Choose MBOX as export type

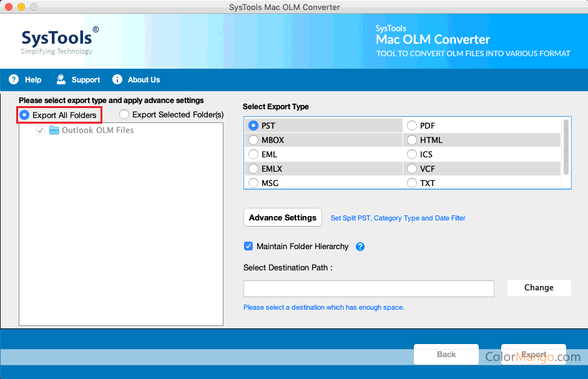point(253,140)
